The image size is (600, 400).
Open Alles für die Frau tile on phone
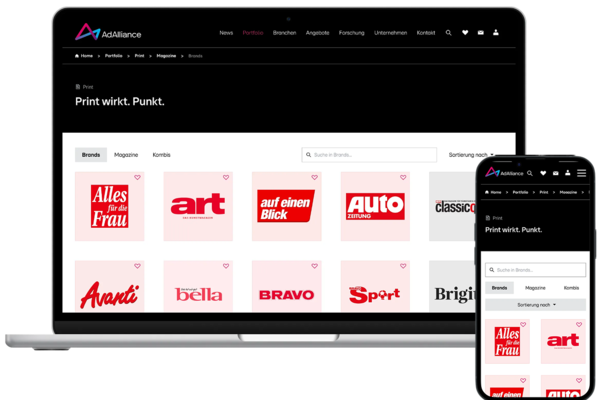pos(507,341)
